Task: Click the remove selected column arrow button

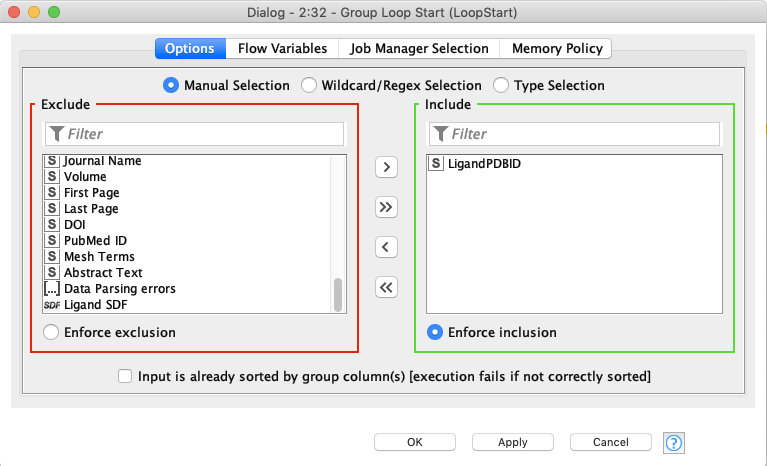Action: click(386, 247)
